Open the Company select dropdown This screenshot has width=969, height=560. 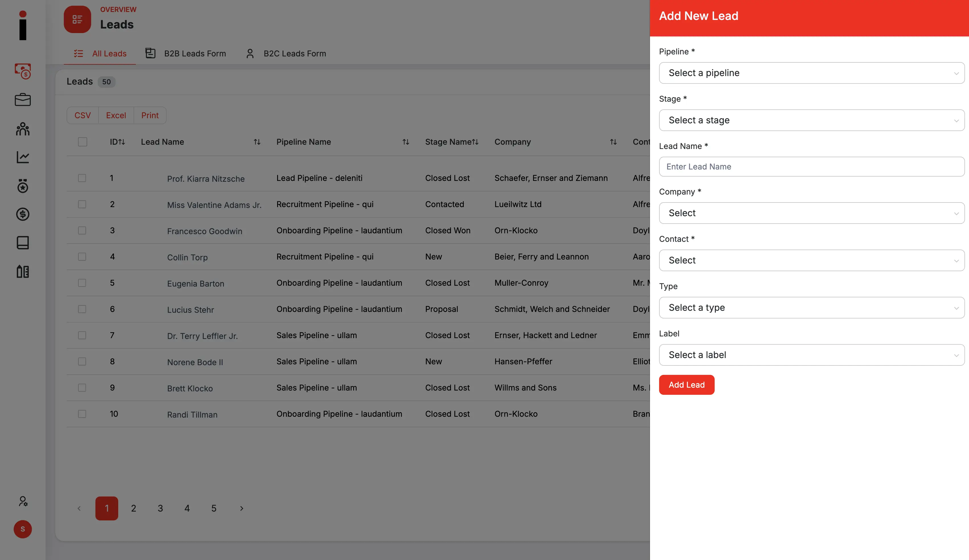tap(812, 213)
